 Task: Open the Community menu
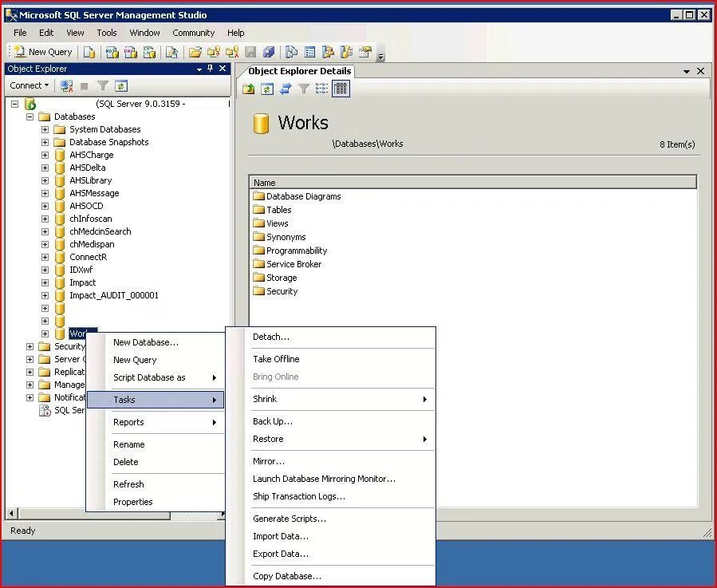(194, 33)
